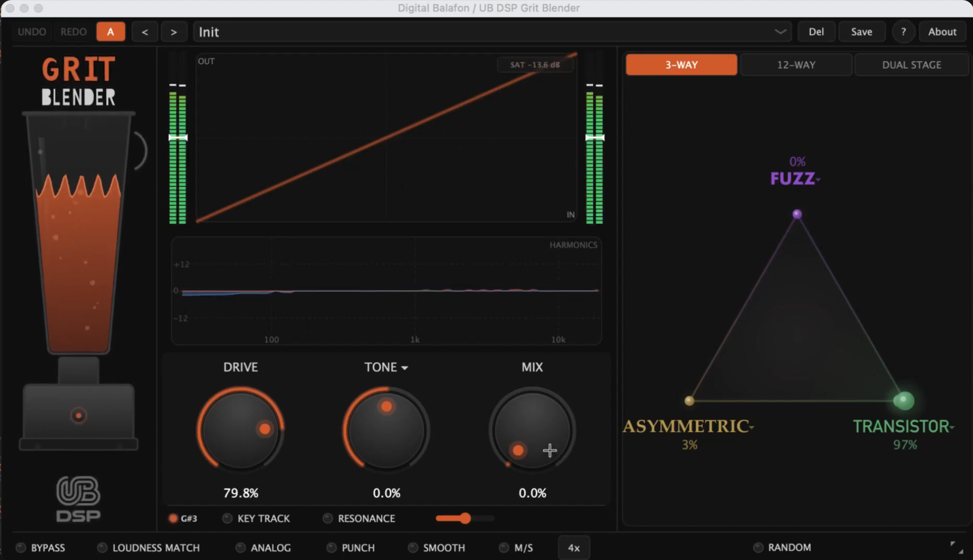This screenshot has height=560, width=973.
Task: Click the resonance amount slider
Action: [465, 518]
